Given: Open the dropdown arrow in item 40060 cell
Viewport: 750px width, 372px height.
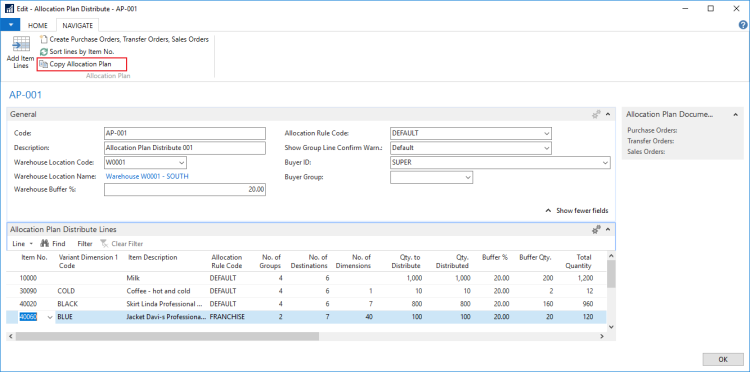Looking at the screenshot, I should point(50,317).
